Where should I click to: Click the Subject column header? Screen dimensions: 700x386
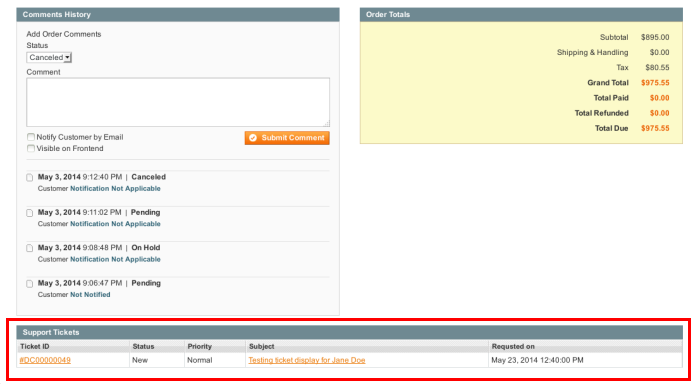tap(367, 346)
